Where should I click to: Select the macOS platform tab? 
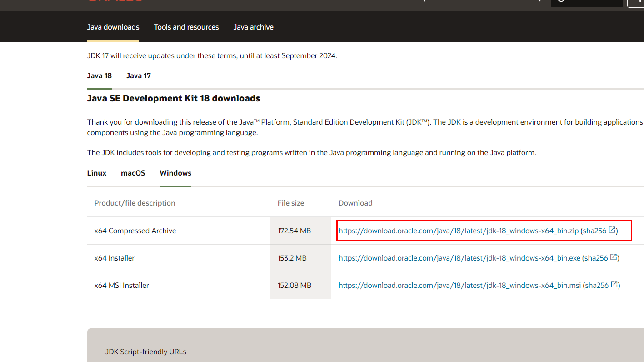(133, 173)
